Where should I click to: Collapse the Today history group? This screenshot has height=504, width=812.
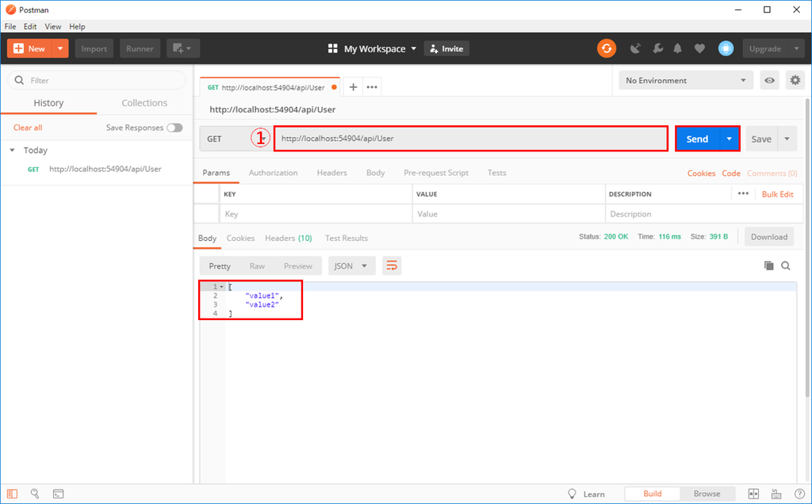pyautogui.click(x=13, y=150)
